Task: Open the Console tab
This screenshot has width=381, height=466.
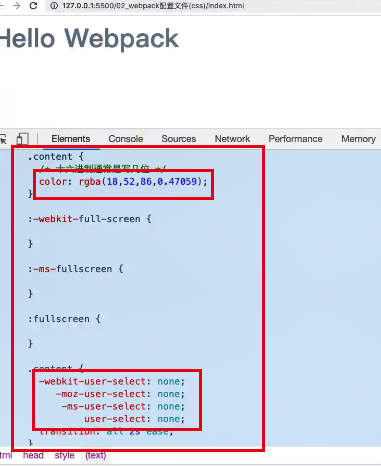Action: click(x=126, y=139)
